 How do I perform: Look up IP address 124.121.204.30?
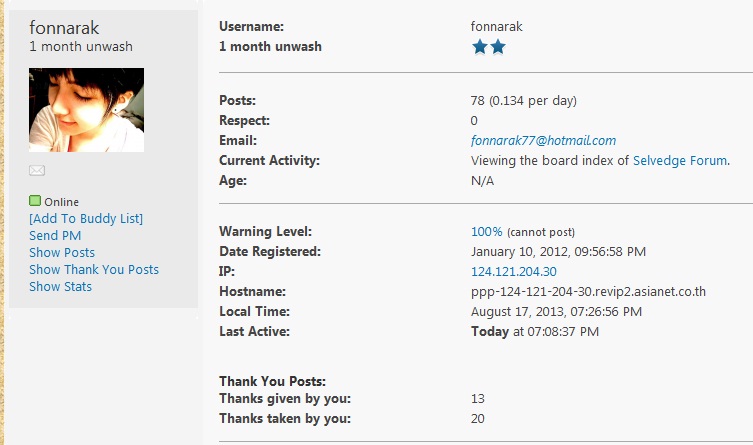pos(514,271)
